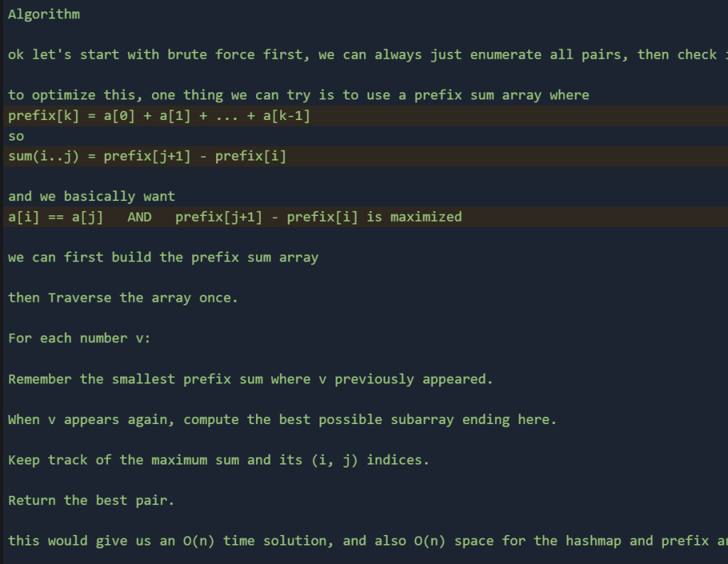728x564 pixels.
Task: Click the 'For each number v:' line
Action: [x=80, y=338]
